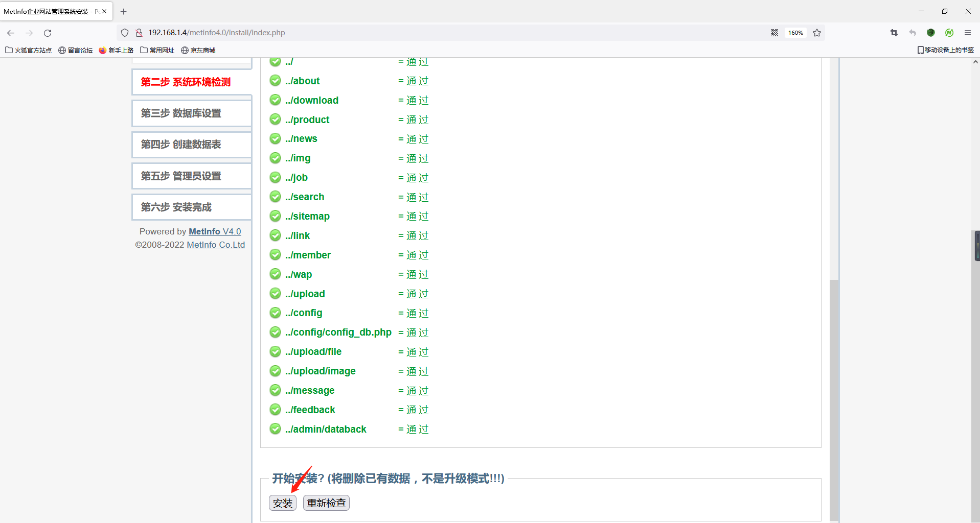Select the MetInfo install browser tab
The height and width of the screenshot is (523, 980).
pyautogui.click(x=56, y=11)
